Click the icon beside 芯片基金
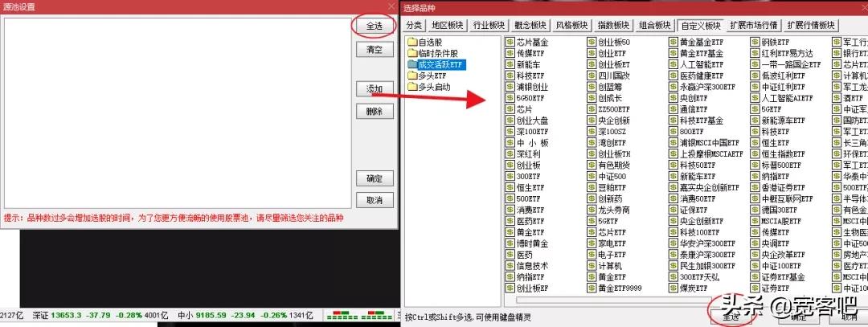 coord(510,42)
